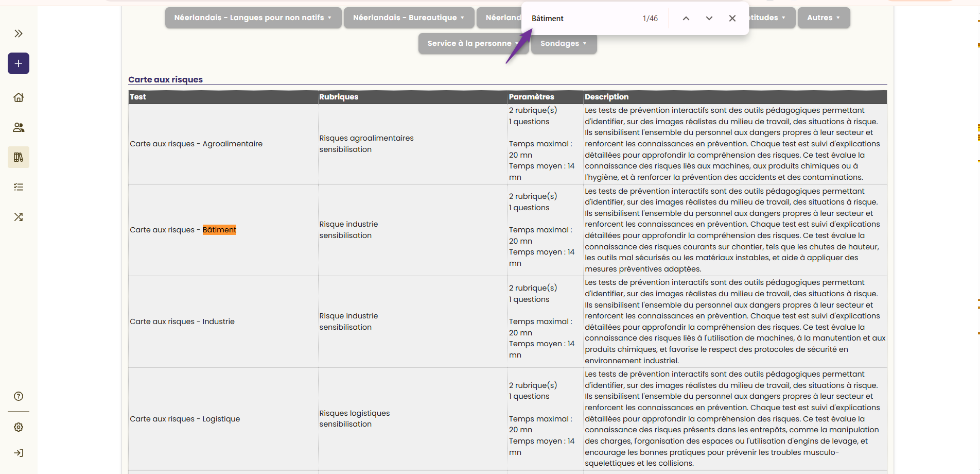Viewport: 980px width, 474px height.
Task: Open the Service à la personne dropdown
Action: (x=474, y=43)
